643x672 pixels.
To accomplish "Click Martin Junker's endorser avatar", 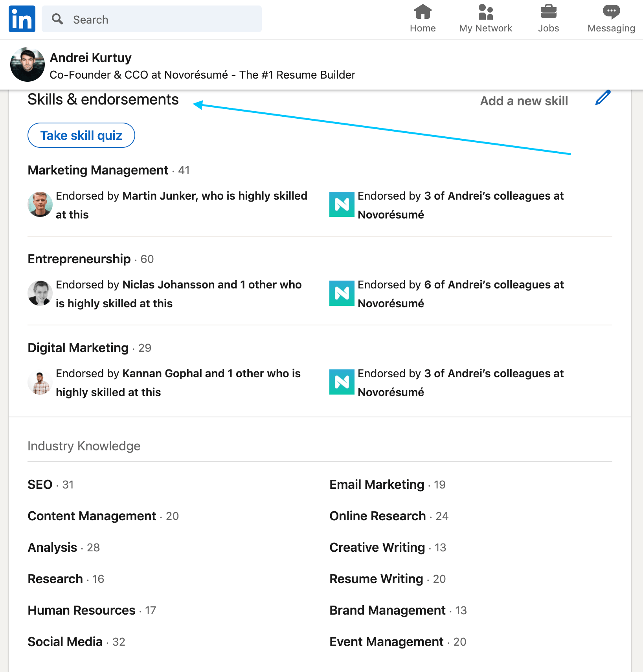I will pyautogui.click(x=40, y=204).
